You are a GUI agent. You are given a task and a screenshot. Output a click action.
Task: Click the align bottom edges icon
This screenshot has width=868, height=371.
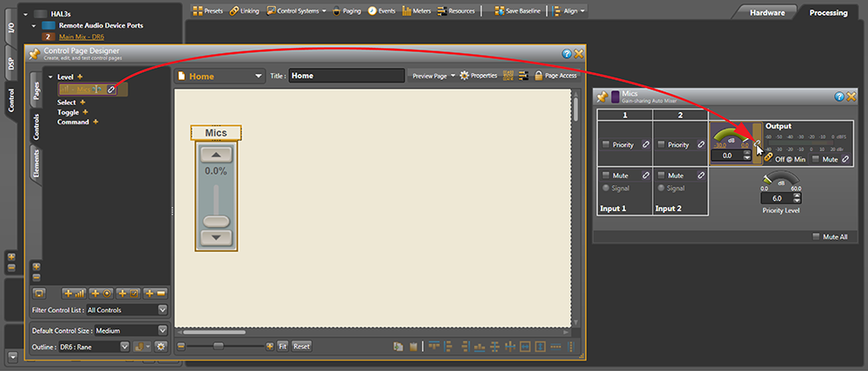479,348
